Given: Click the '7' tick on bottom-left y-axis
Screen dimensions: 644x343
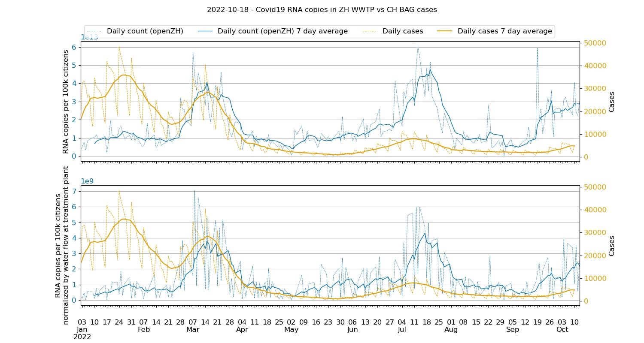Looking at the screenshot, I should pos(74,191).
